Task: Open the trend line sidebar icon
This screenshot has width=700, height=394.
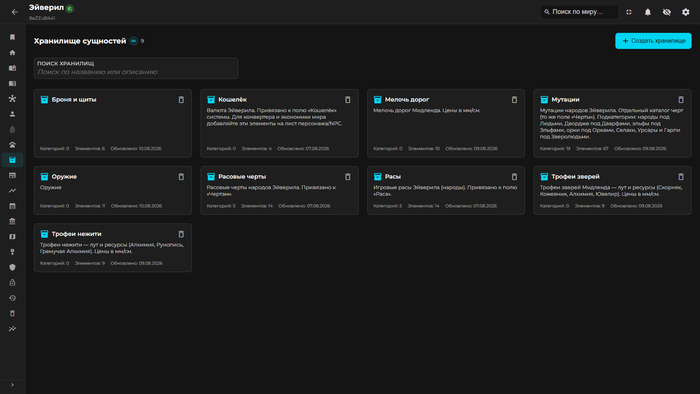Action: pyautogui.click(x=12, y=191)
